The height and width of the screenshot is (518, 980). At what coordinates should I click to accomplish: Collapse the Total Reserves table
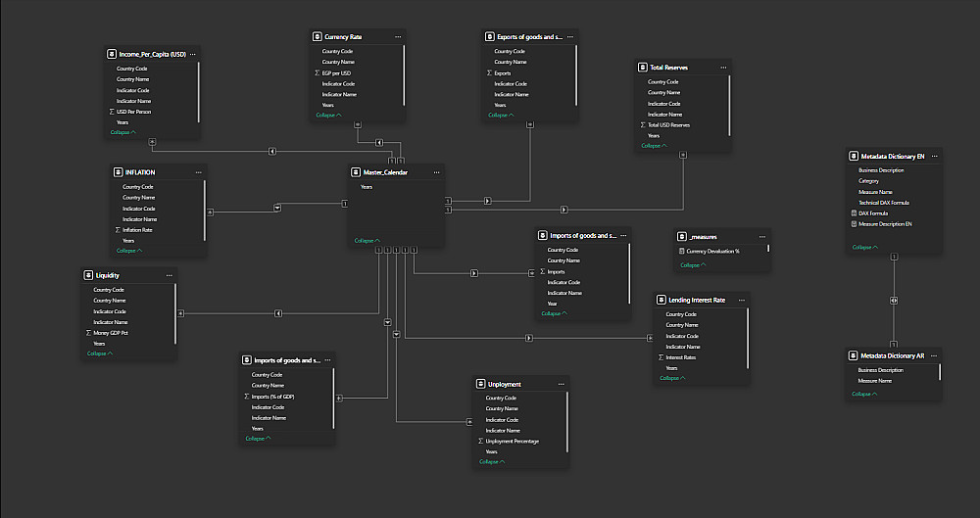pyautogui.click(x=654, y=146)
